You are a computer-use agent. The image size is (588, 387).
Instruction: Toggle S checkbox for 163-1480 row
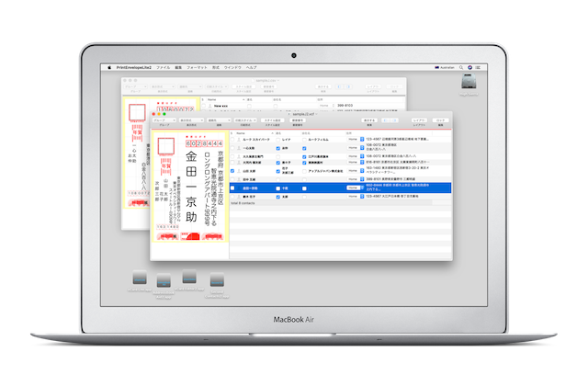pos(232,171)
